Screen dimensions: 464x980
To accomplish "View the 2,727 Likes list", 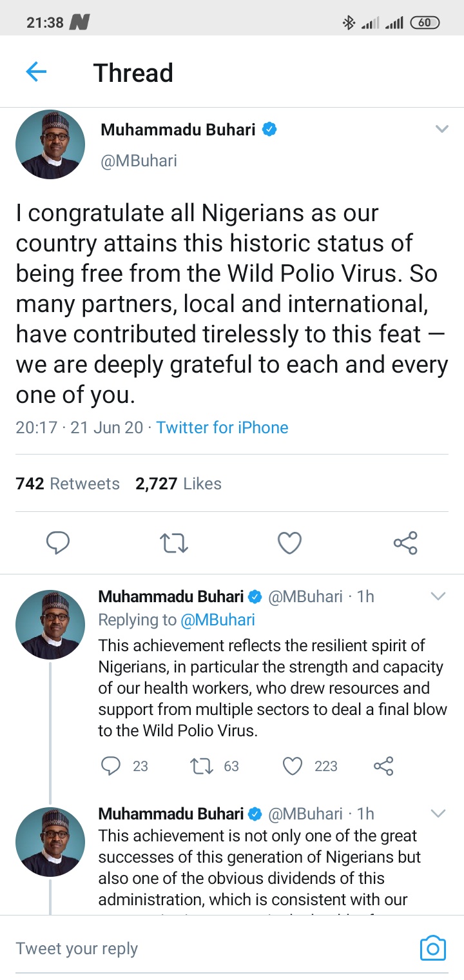I will point(179,484).
